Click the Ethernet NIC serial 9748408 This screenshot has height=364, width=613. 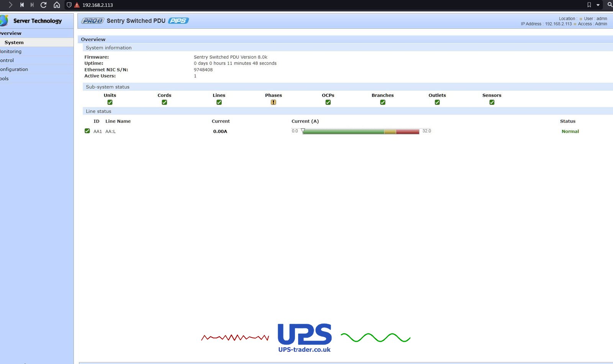pos(203,70)
